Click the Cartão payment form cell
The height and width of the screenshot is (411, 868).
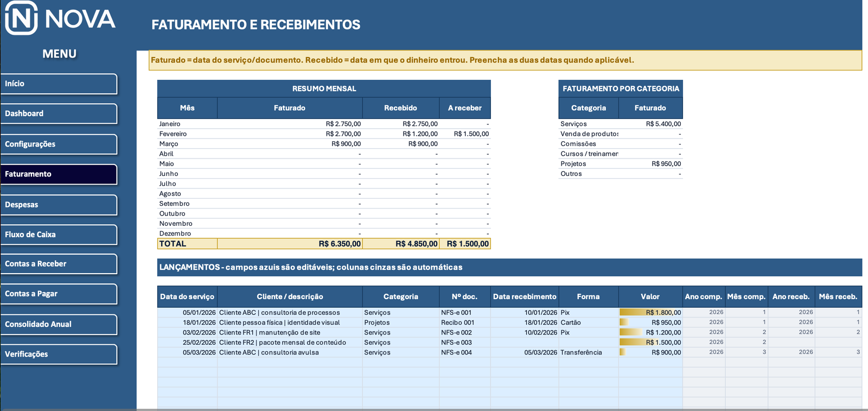588,323
